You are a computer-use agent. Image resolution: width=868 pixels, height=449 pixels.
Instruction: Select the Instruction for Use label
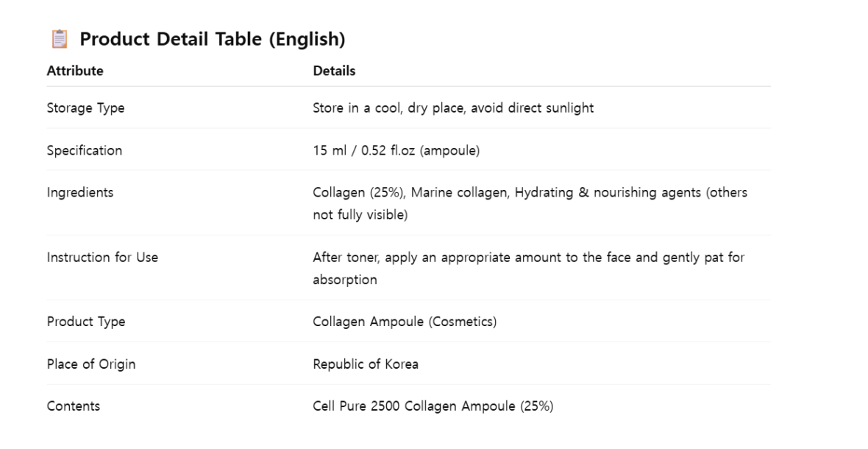pyautogui.click(x=102, y=258)
